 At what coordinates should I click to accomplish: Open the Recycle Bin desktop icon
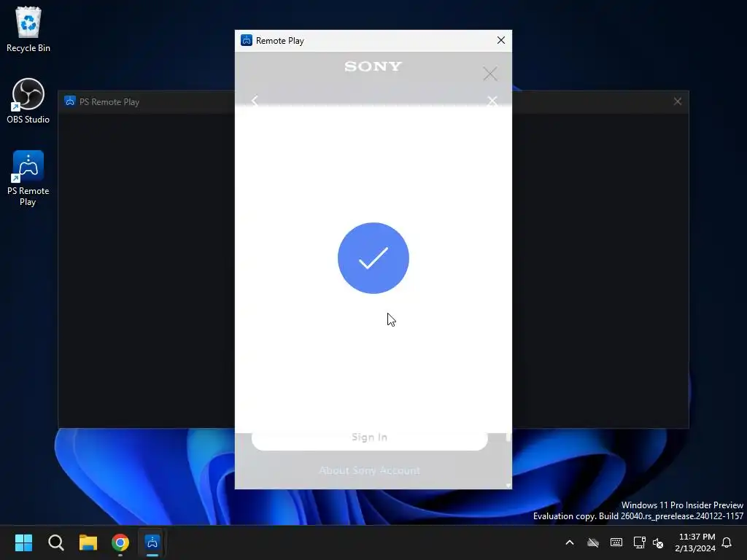coord(28,29)
